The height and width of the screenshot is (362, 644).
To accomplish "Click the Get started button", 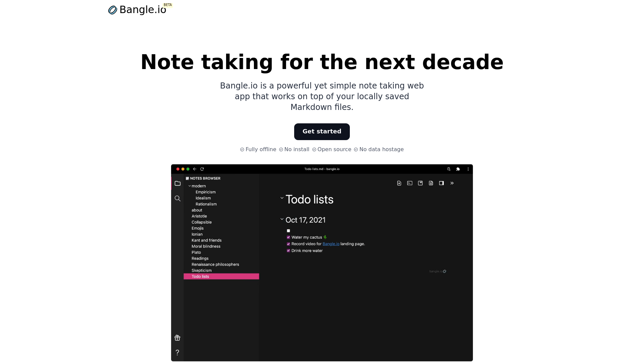I will (322, 131).
